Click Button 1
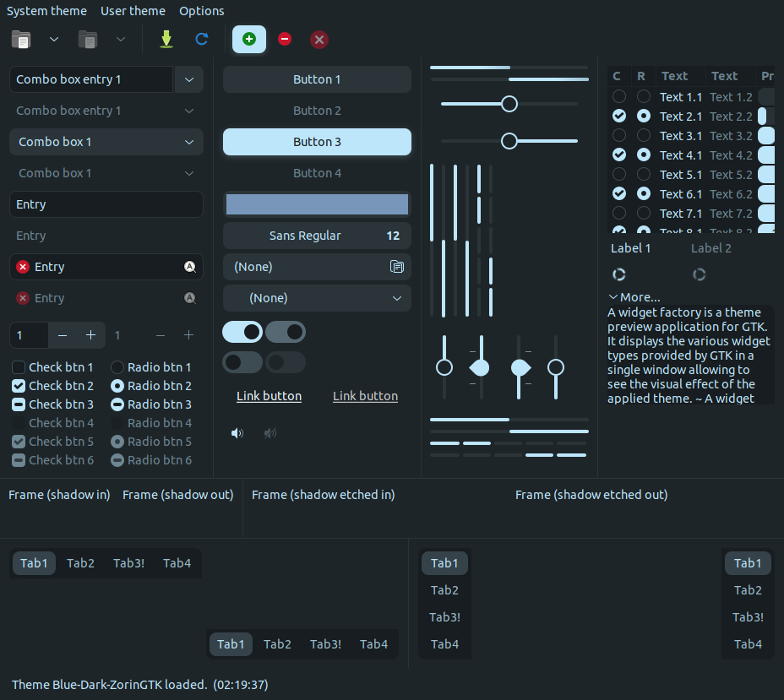Viewport: 784px width, 700px height. (317, 79)
